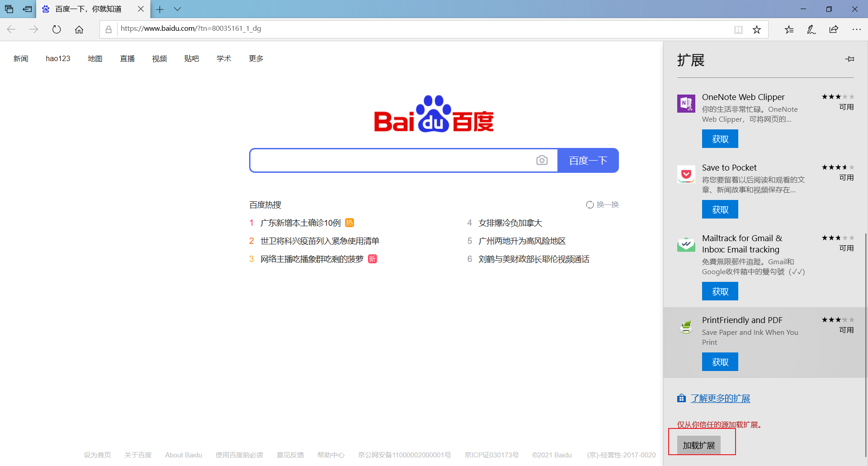Open hot search 广东新增本土确诊10例
This screenshot has width=868, height=466.
[x=301, y=223]
